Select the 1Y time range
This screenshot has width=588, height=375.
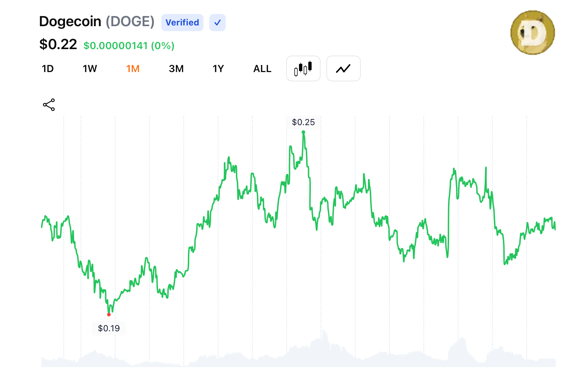[218, 69]
